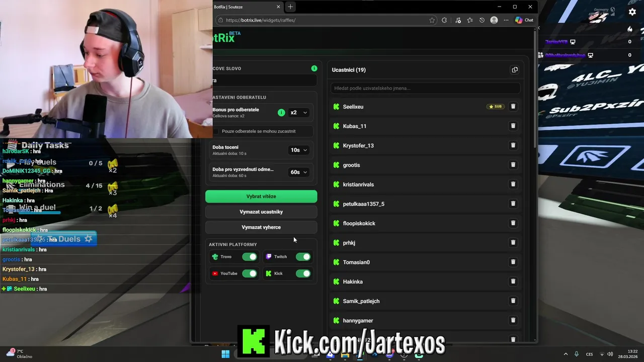This screenshot has width=644, height=362.
Task: View site information lock icon
Action: click(x=220, y=20)
